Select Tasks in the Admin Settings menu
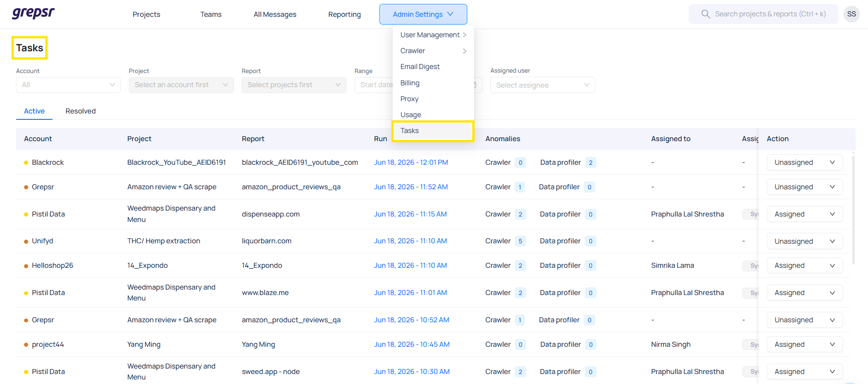 click(433, 131)
